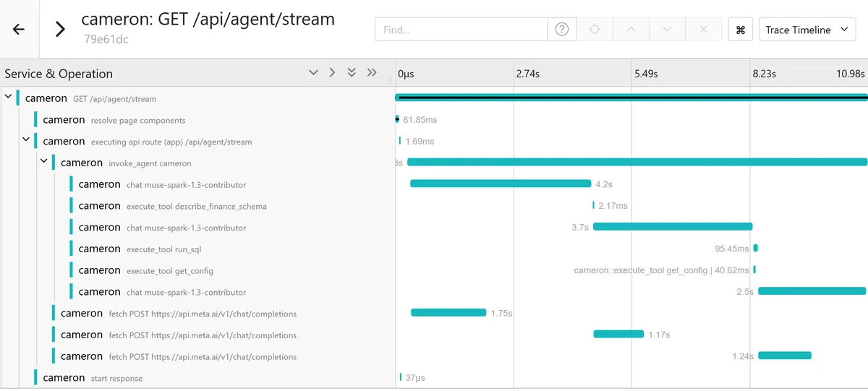Click the Service & Operation column header
This screenshot has width=868, height=391.
pyautogui.click(x=59, y=74)
